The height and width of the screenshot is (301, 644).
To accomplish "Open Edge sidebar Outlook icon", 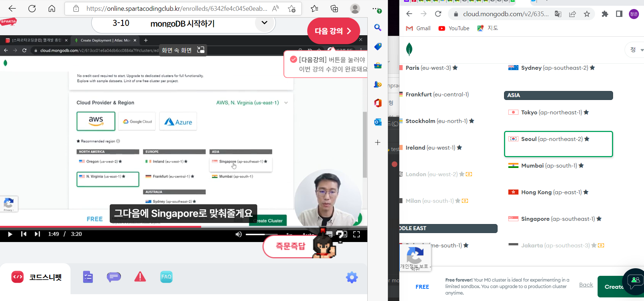I will [378, 122].
